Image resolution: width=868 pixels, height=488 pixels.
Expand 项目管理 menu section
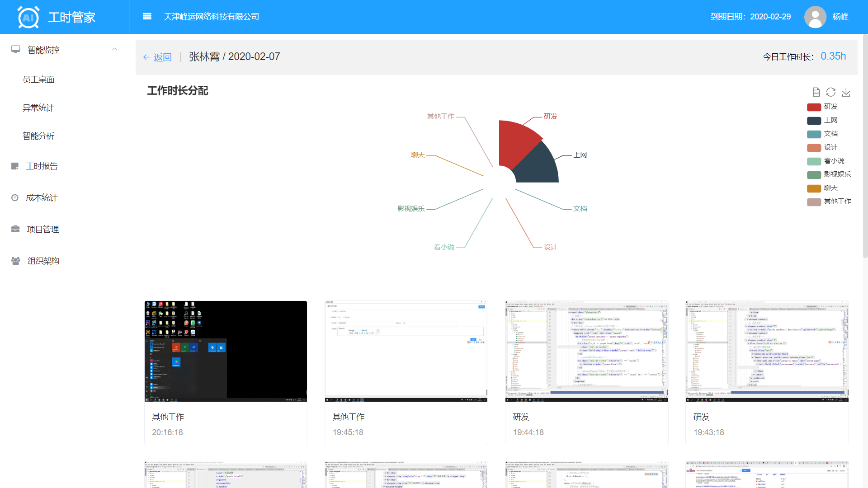coord(42,230)
